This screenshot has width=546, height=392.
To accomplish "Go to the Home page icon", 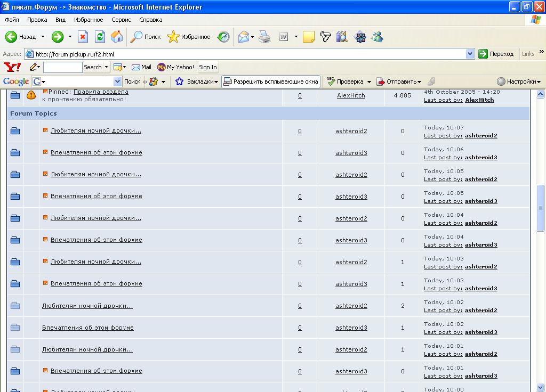I will pyautogui.click(x=117, y=37).
